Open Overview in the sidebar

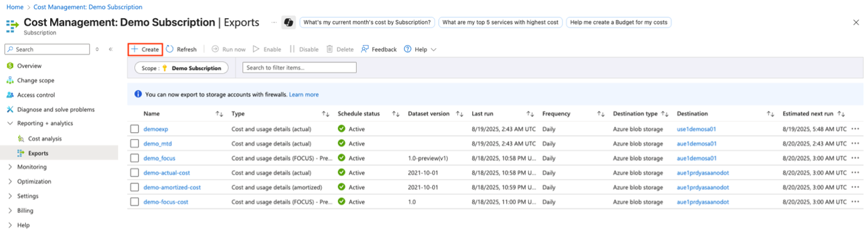(x=29, y=66)
